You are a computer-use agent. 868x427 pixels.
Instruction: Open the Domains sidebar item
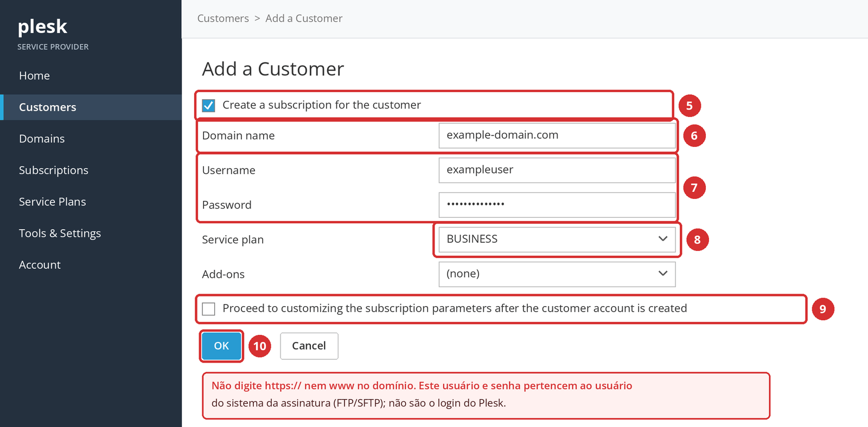coord(42,139)
